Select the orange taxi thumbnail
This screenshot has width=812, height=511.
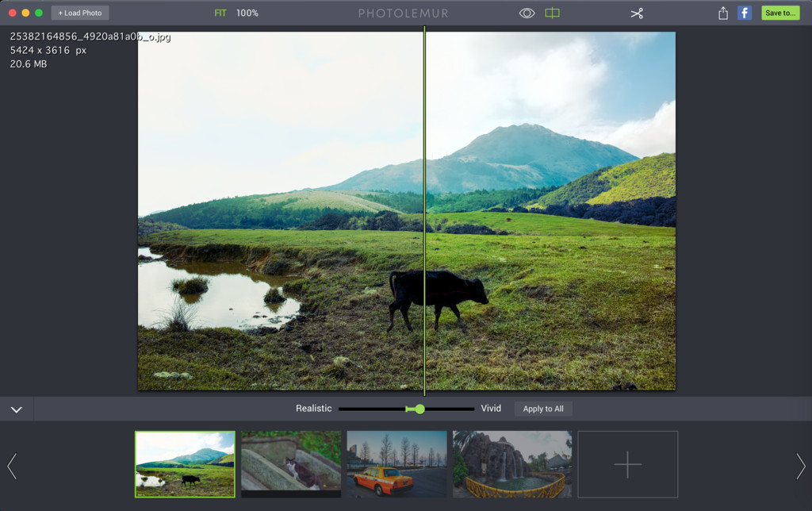click(x=396, y=464)
